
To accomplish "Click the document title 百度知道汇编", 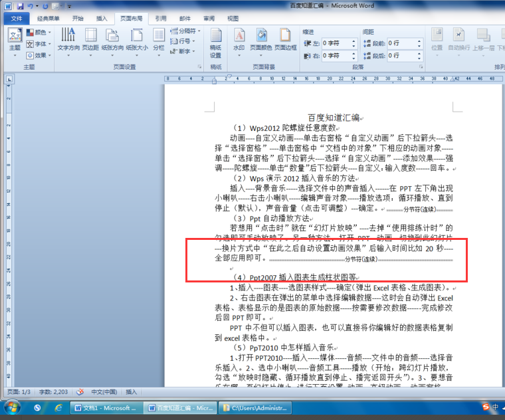I will click(x=334, y=117).
